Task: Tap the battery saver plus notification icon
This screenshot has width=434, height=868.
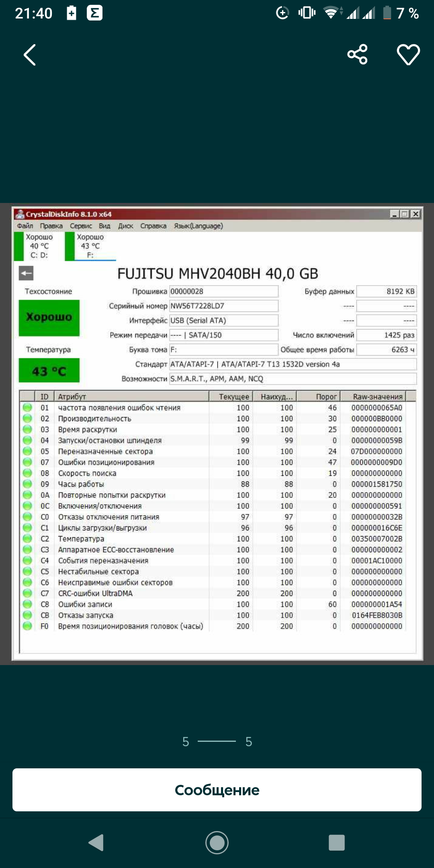Action: pyautogui.click(x=72, y=13)
